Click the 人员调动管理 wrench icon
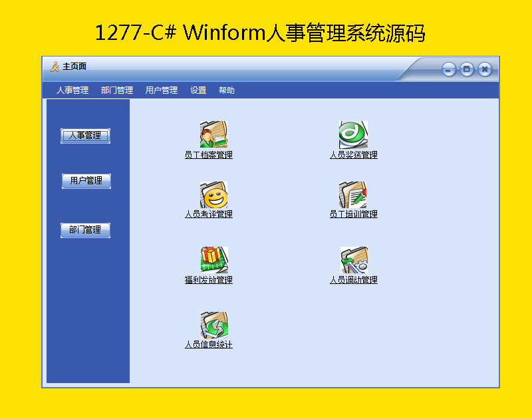The image size is (532, 419). 354,260
